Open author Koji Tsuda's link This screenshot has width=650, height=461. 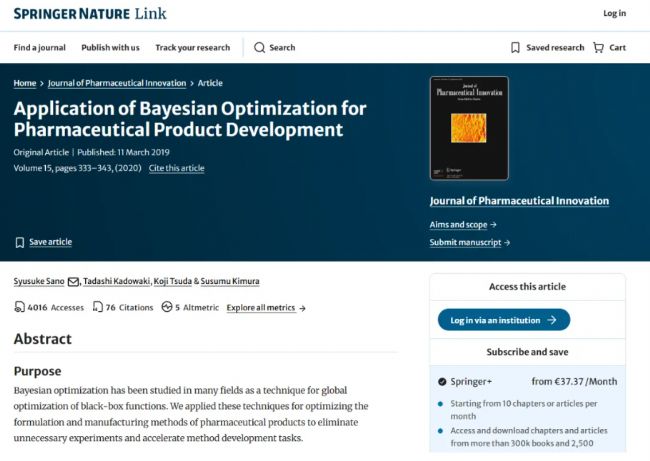(172, 281)
